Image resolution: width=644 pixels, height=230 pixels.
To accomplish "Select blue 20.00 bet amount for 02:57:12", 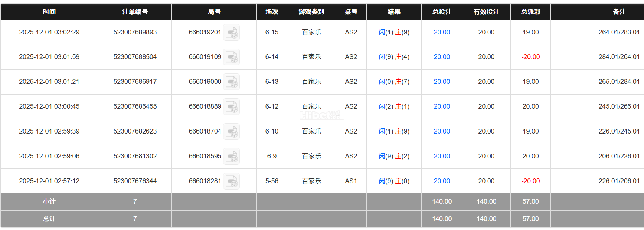I will click(441, 181).
